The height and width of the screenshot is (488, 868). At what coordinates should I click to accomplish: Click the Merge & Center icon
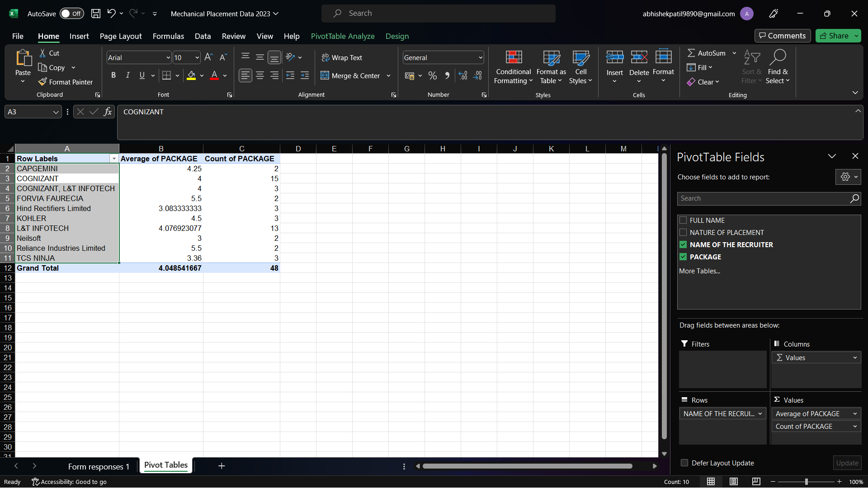tap(325, 75)
